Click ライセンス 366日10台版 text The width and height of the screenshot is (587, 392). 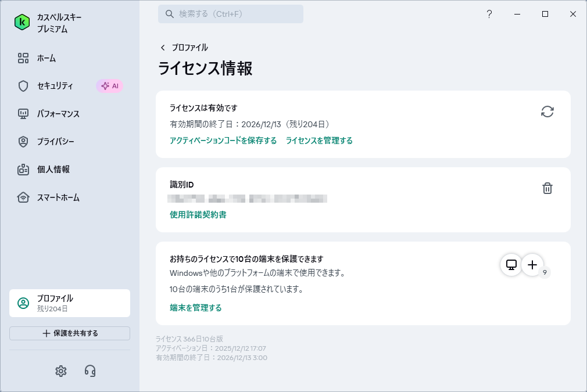[x=189, y=339]
